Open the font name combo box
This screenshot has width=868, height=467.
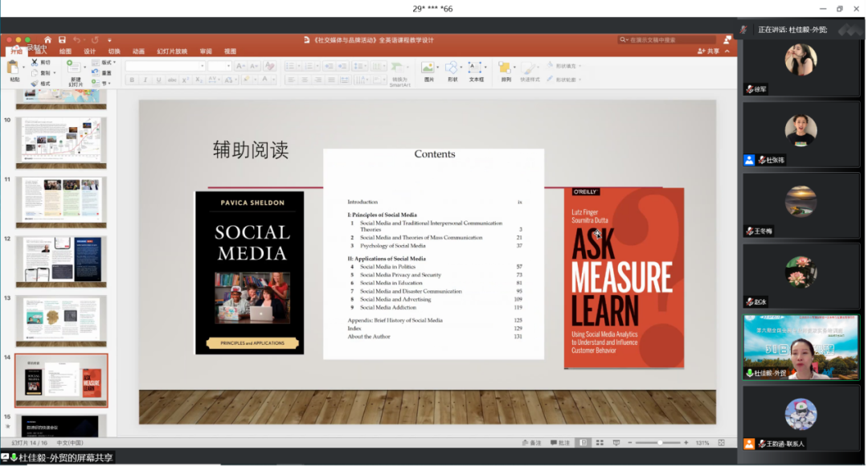(x=165, y=66)
